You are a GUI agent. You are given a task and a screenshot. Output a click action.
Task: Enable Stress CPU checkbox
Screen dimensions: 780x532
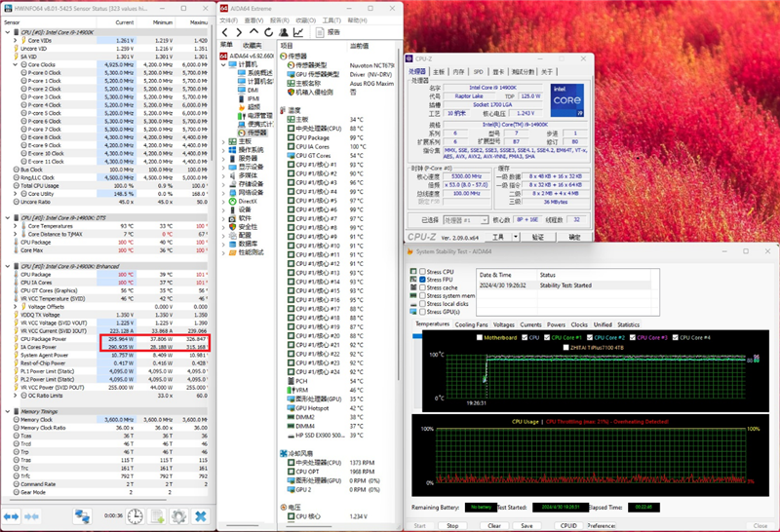[422, 272]
